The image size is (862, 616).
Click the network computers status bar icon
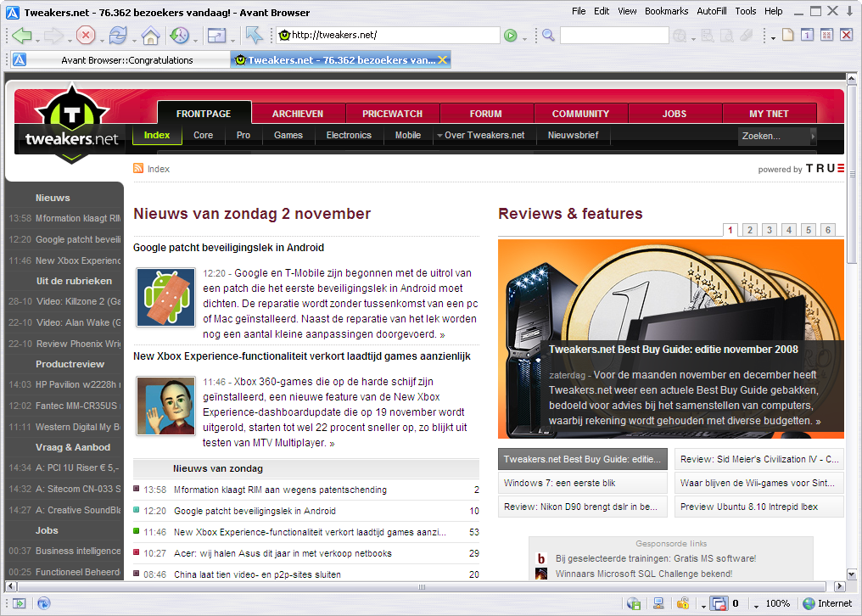coord(658,603)
